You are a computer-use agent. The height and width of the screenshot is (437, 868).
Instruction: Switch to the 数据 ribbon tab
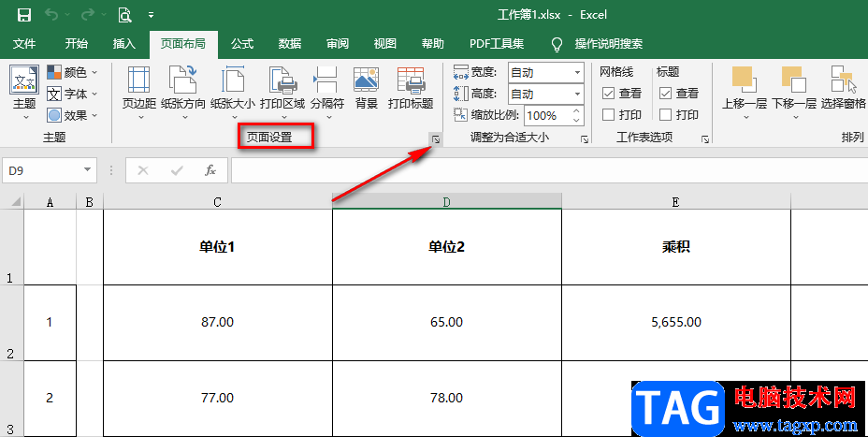tap(290, 44)
